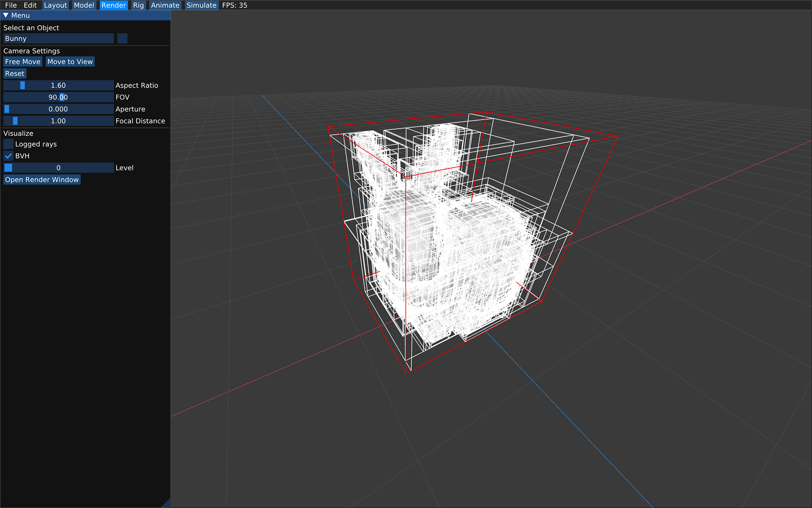
Task: Click the FOV slider value
Action: click(58, 97)
